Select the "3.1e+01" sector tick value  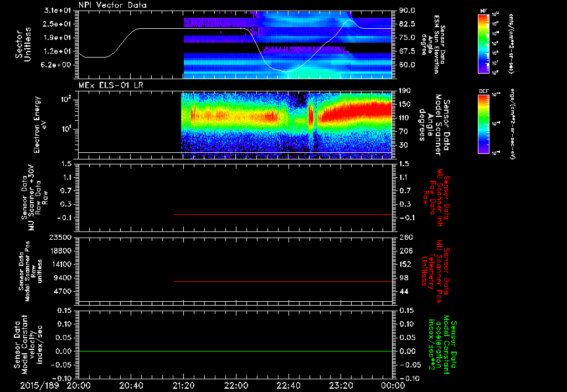point(58,11)
